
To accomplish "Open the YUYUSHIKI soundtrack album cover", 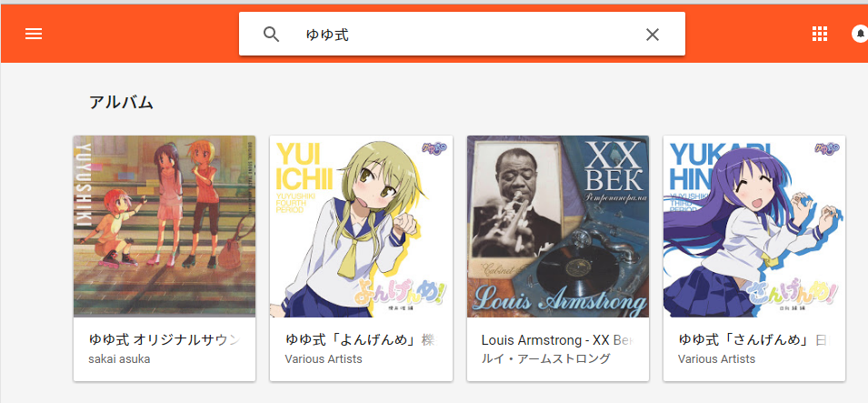I will [165, 227].
